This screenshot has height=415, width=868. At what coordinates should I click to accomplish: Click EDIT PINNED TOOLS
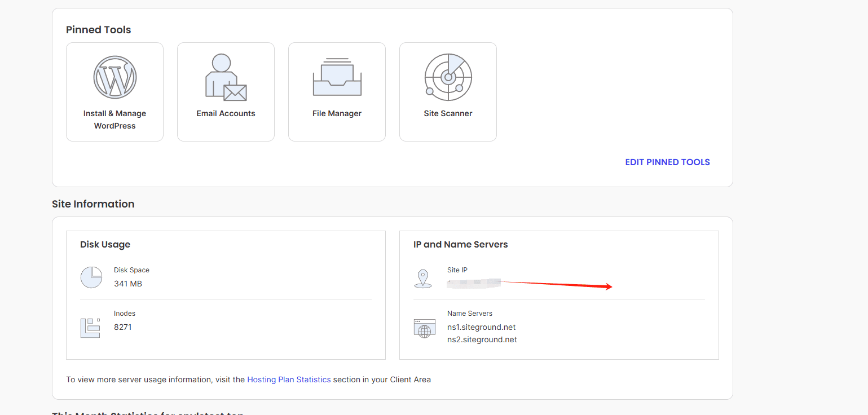[667, 162]
